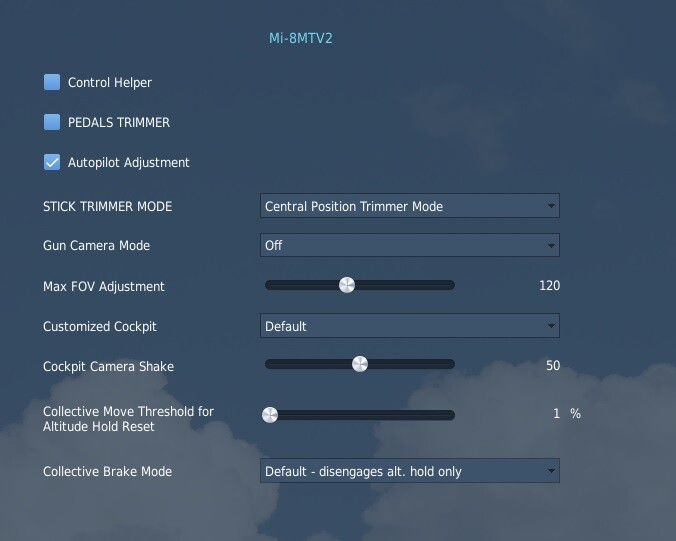Open the Collective Brake Mode dropdown

(410, 471)
